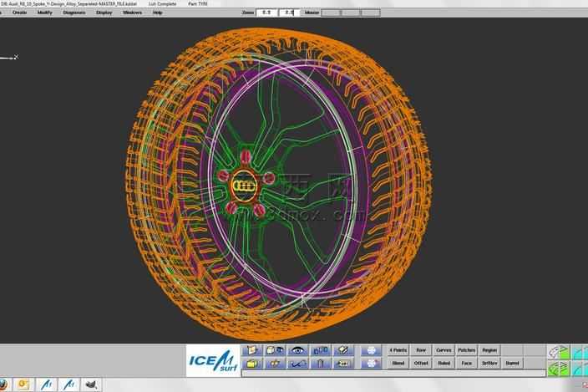
Task: Toggle the eye visibility icon
Action: [x=297, y=350]
